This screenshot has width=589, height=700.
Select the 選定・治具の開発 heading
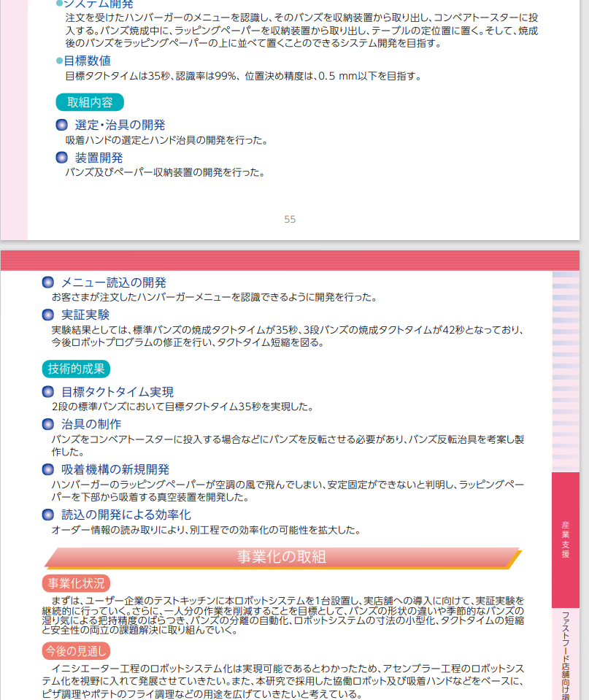click(x=120, y=125)
